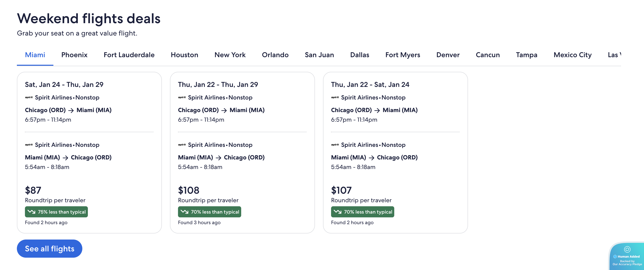Switch to the Phoenix tab
644x270 pixels.
(74, 55)
